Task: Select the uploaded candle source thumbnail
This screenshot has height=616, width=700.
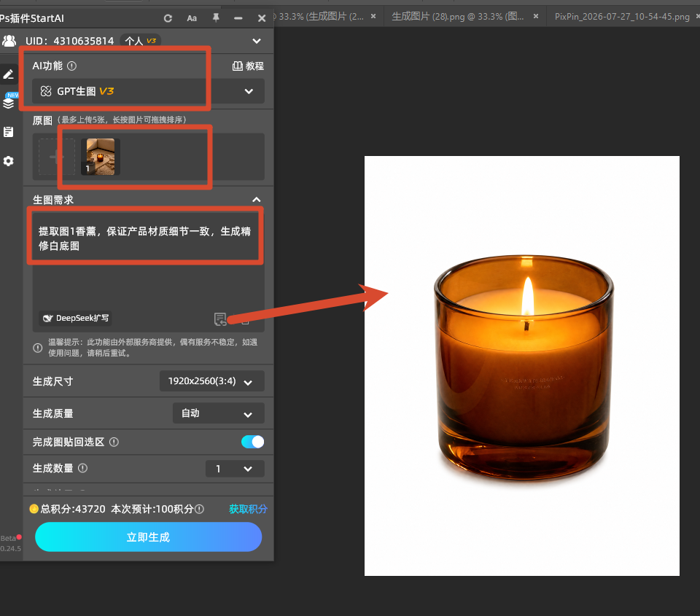Action: coord(101,157)
